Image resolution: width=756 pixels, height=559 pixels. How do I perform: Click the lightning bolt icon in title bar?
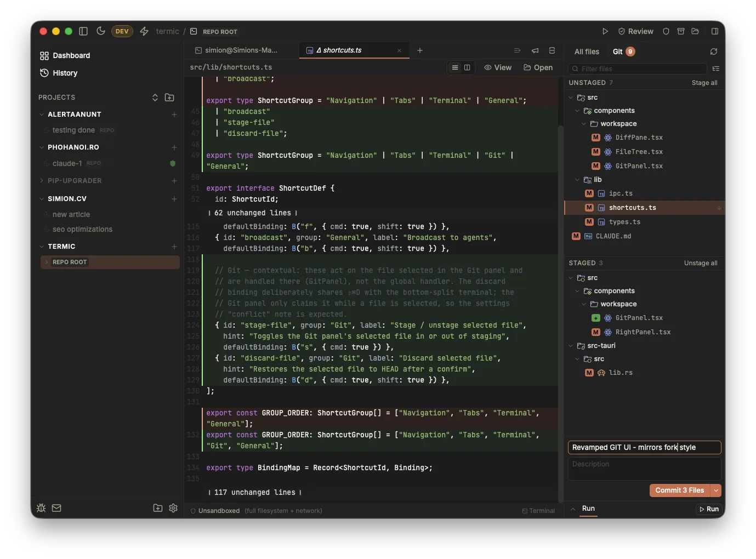144,31
